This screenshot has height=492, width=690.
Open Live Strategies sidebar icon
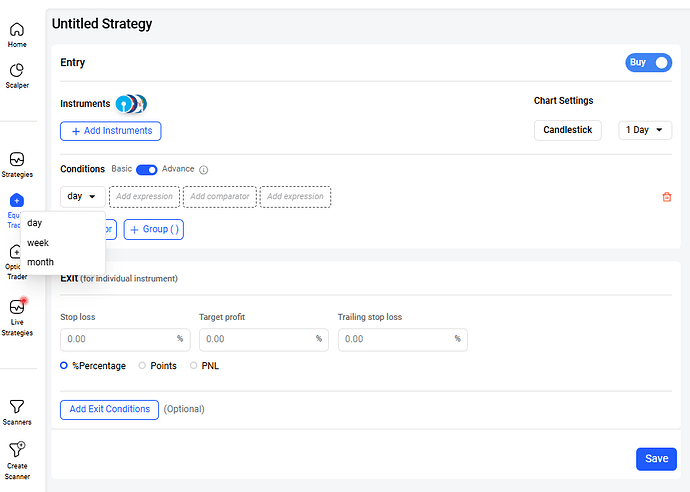click(17, 307)
